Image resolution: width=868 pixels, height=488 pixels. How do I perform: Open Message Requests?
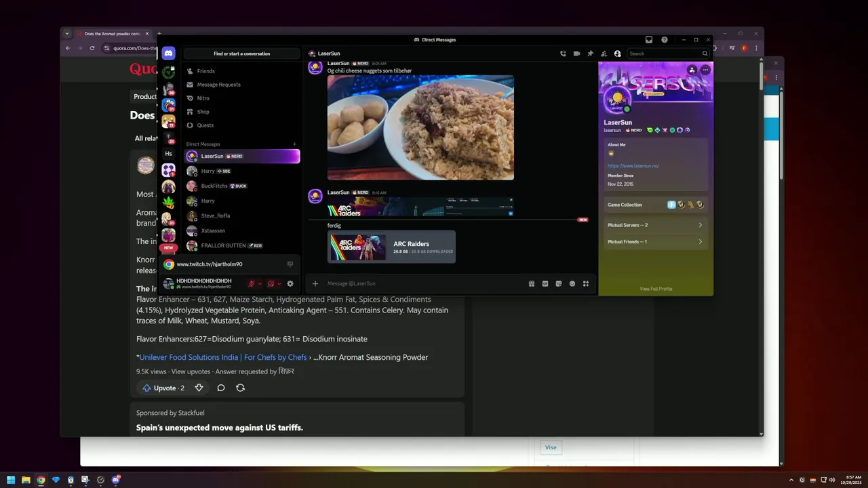(x=241, y=85)
